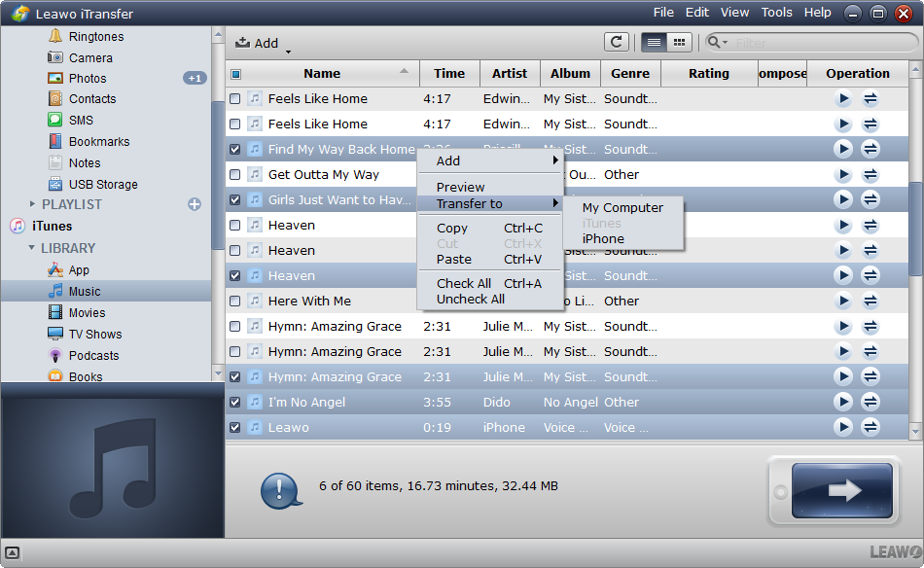Toggle the select-all checkbox in header
Image resolution: width=924 pixels, height=568 pixels.
point(235,74)
